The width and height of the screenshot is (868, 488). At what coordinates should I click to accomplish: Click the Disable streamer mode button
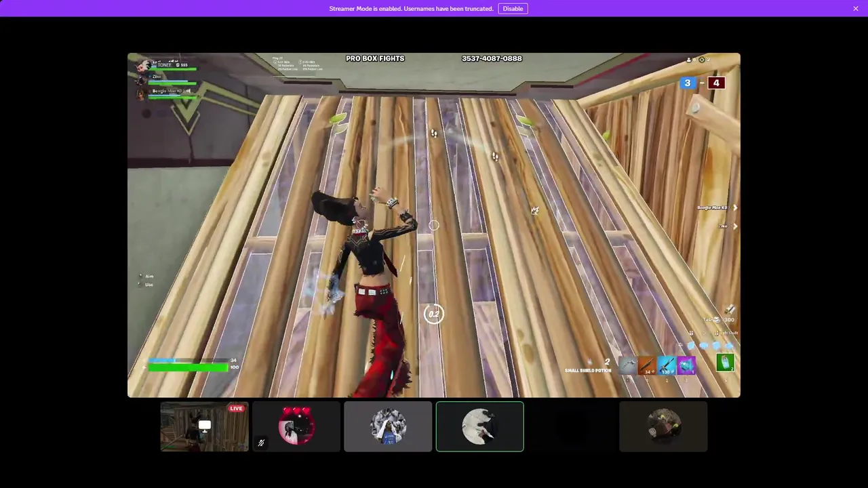[x=513, y=9]
